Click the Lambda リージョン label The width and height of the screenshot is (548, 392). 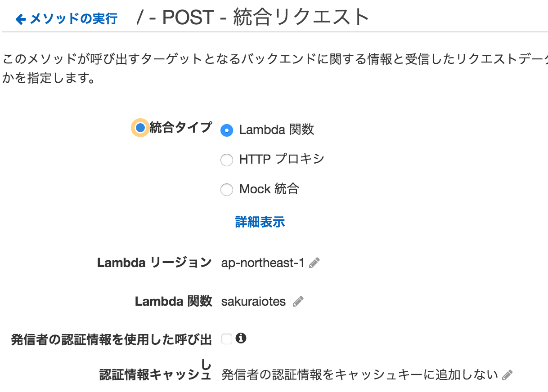click(154, 263)
